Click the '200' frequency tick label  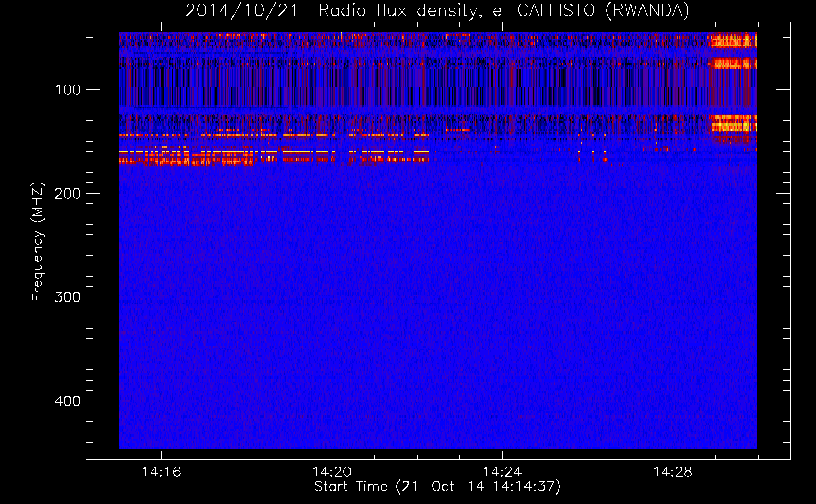click(68, 194)
